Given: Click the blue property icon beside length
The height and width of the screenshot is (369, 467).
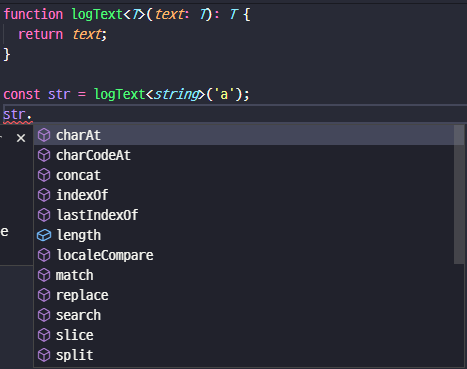Looking at the screenshot, I should point(44,235).
